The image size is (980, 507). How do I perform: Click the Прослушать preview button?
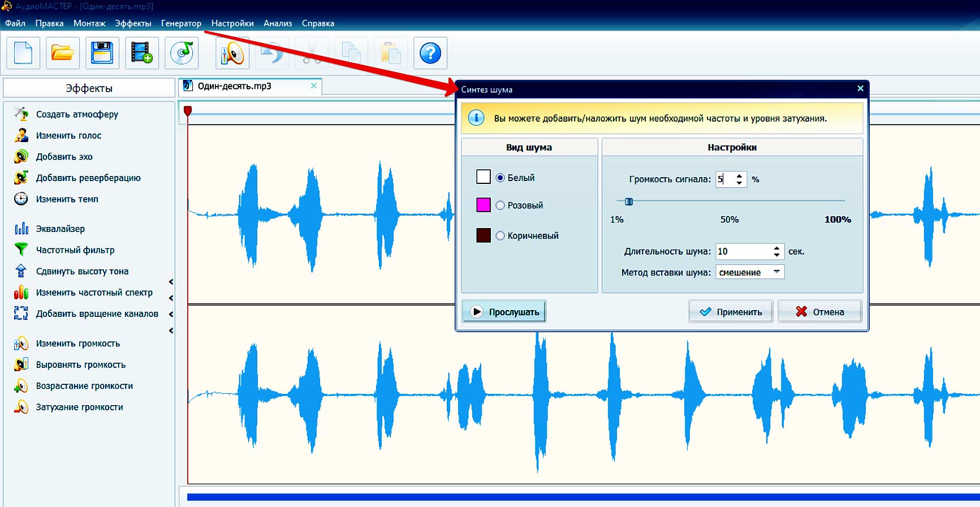[504, 311]
